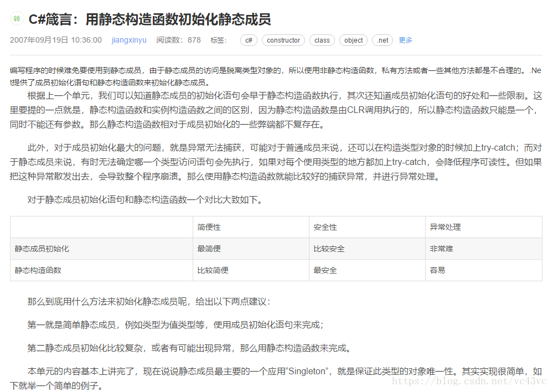Select the class tag
The width and height of the screenshot is (553, 392).
click(322, 40)
